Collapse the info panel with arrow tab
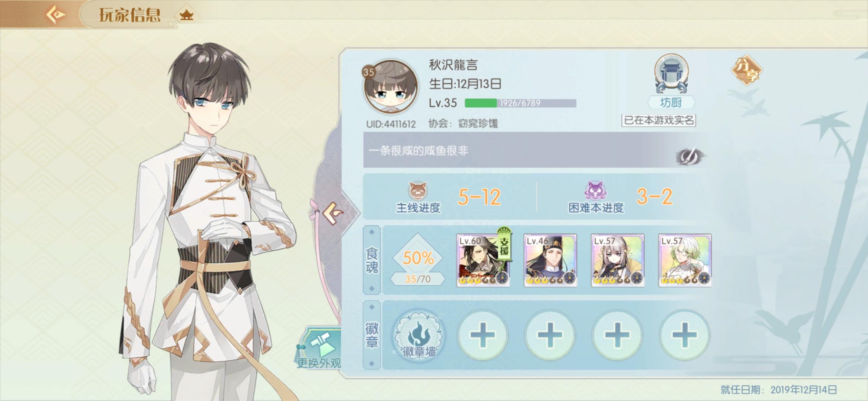The width and height of the screenshot is (868, 401). [333, 213]
